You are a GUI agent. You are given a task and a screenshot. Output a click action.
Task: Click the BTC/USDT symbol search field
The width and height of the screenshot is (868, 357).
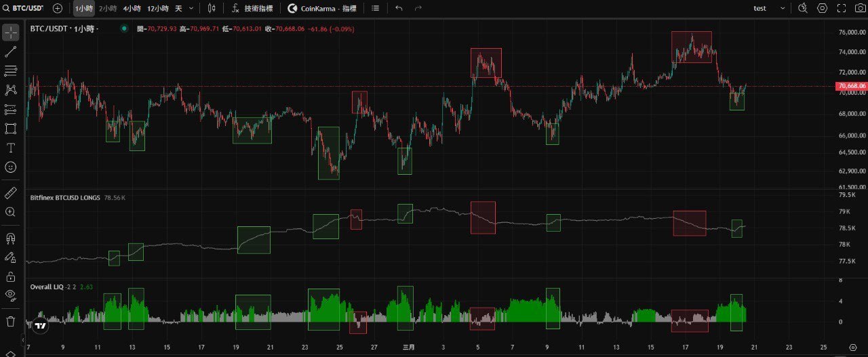point(28,8)
